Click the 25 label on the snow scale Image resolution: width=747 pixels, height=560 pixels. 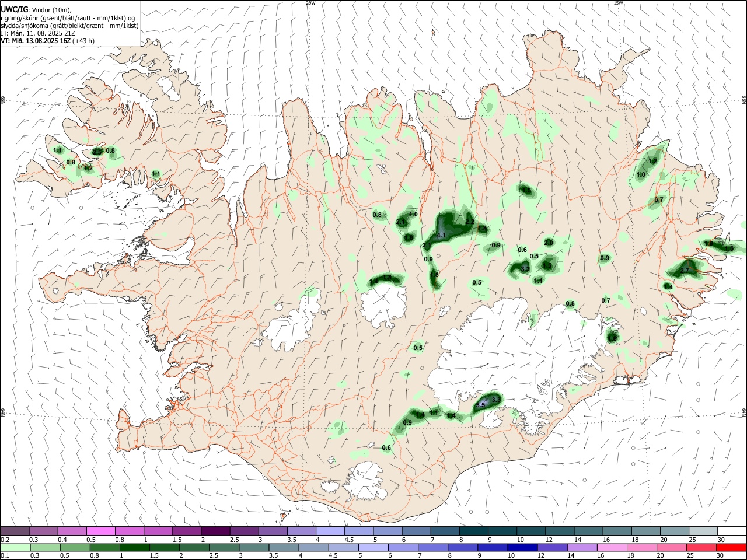click(x=692, y=540)
